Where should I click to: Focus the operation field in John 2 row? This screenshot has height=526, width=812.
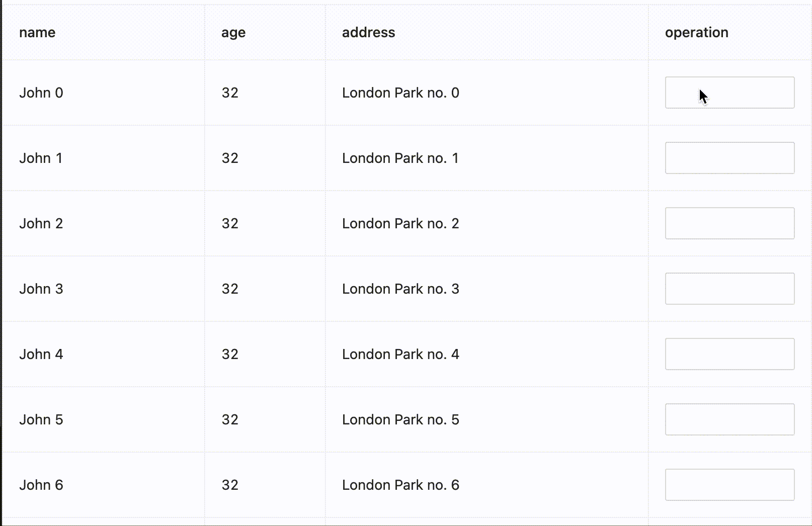pos(729,223)
